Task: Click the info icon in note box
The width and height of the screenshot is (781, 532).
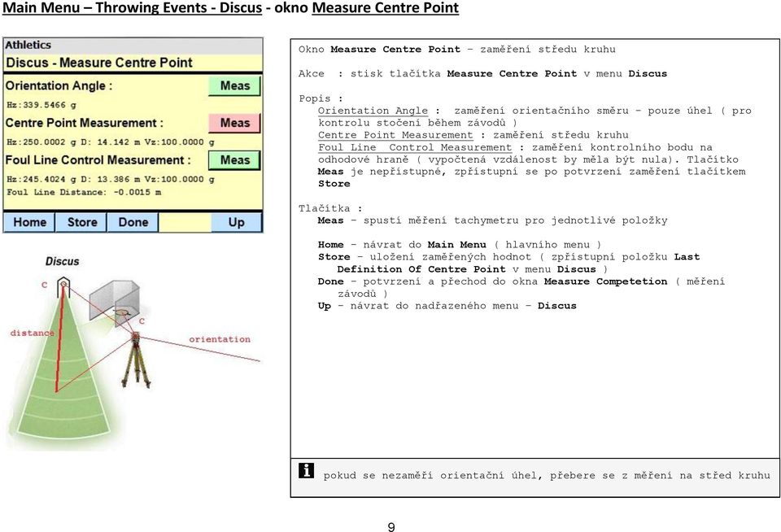Action: pyautogui.click(x=307, y=470)
